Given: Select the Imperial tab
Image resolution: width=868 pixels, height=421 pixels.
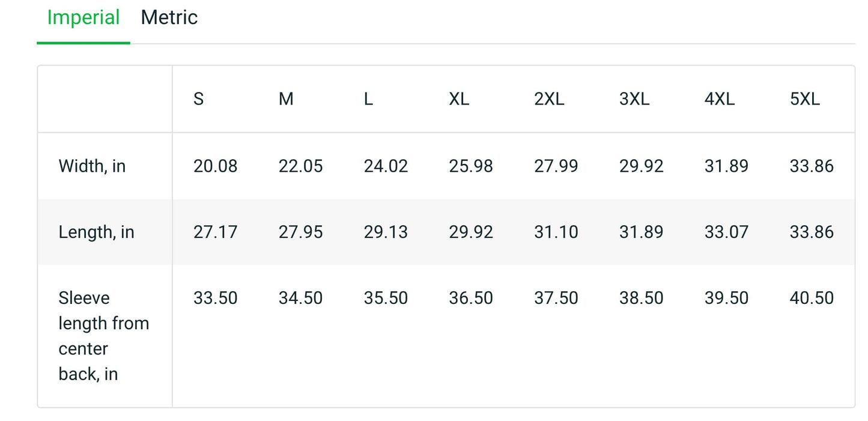Looking at the screenshot, I should (83, 18).
